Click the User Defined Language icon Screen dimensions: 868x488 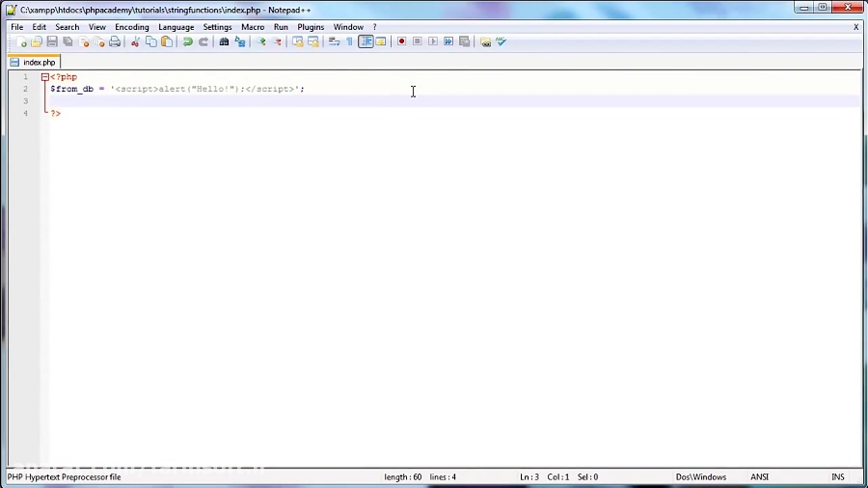pyautogui.click(x=381, y=42)
